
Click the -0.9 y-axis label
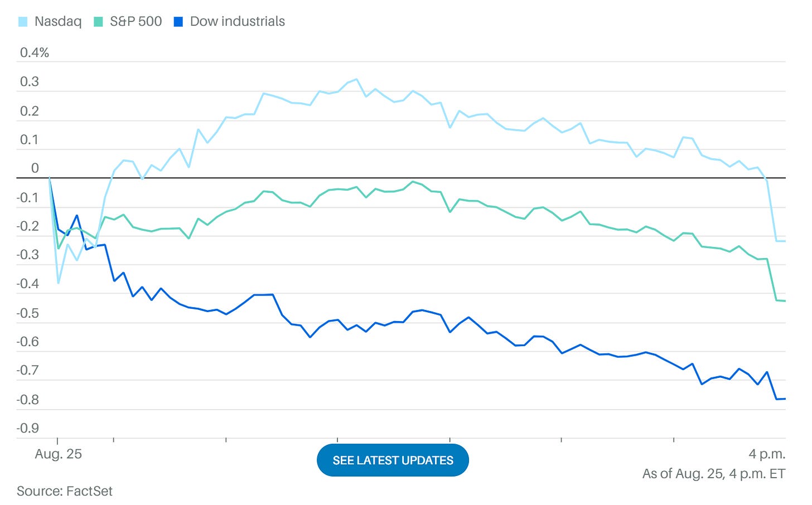[28, 428]
